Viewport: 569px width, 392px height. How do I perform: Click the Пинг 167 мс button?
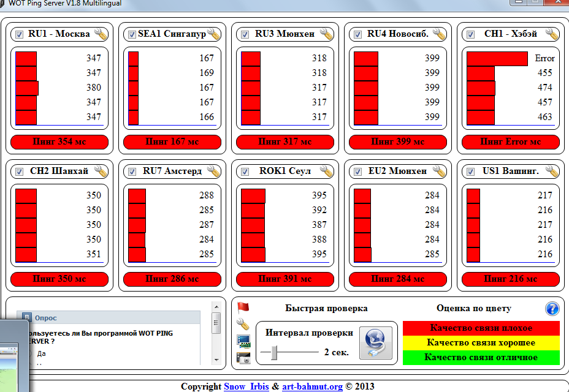[x=172, y=141]
